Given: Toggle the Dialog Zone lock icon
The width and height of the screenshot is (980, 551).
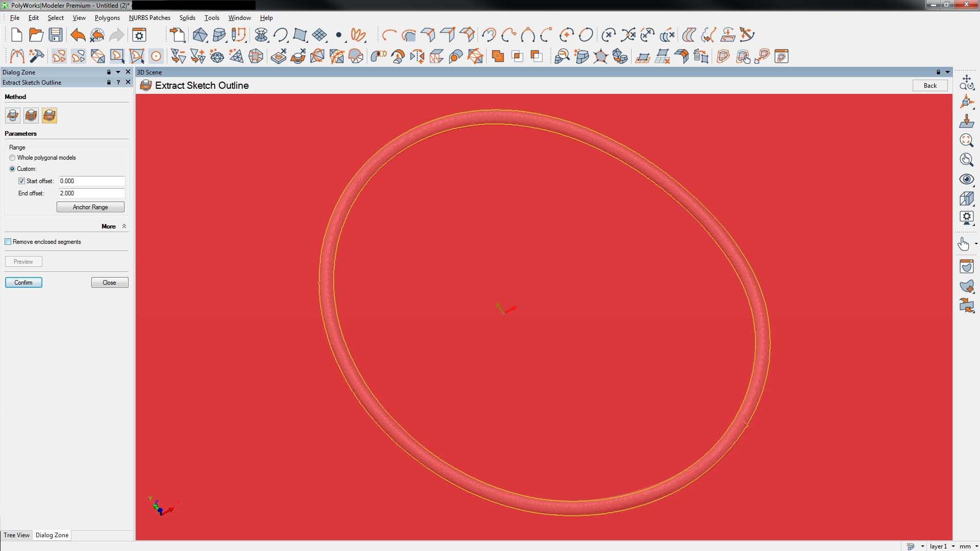Looking at the screenshot, I should coord(109,72).
